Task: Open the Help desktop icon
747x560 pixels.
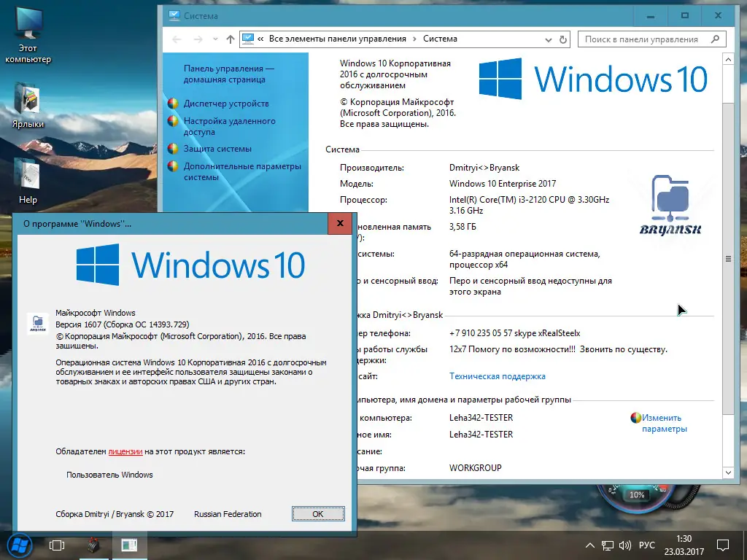Action: (28, 181)
